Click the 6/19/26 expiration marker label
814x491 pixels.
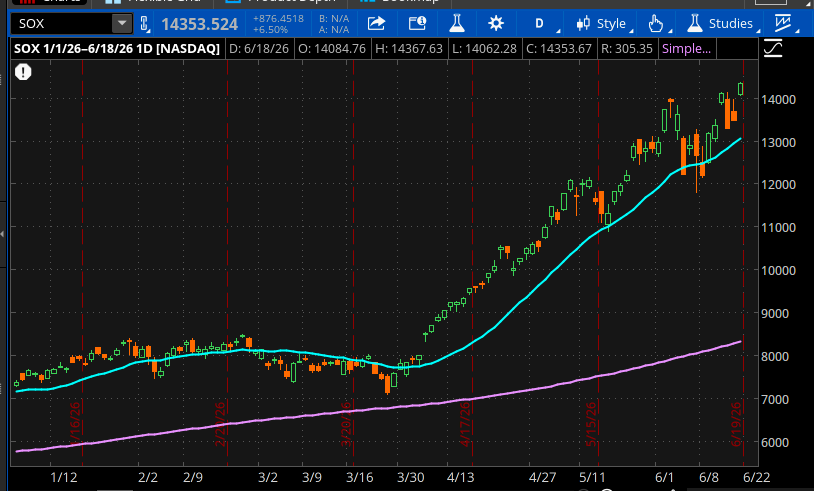pyautogui.click(x=736, y=424)
